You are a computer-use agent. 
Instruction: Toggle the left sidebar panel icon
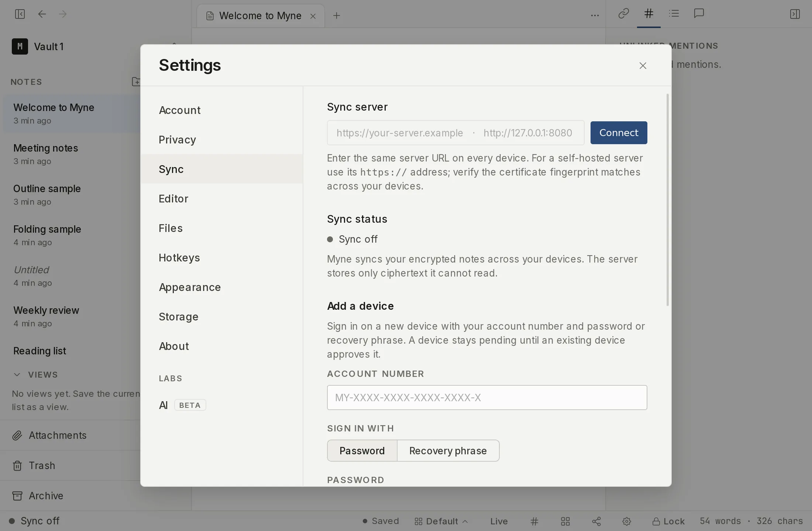[x=20, y=14]
